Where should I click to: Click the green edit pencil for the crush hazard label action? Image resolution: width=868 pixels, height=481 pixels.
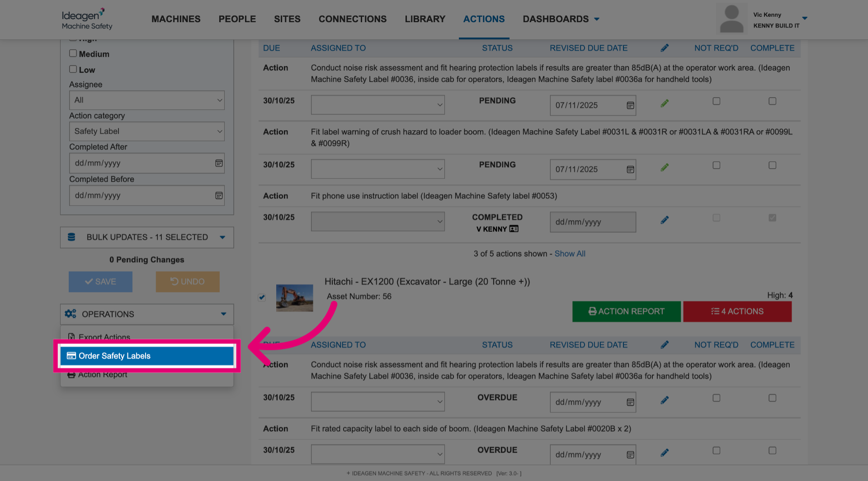pos(664,168)
